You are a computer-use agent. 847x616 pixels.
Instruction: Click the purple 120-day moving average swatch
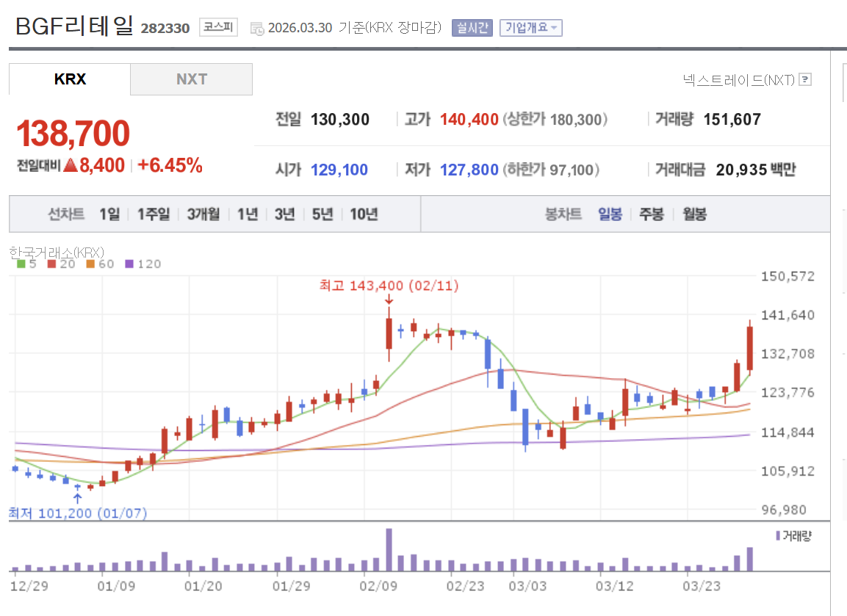pyautogui.click(x=129, y=264)
